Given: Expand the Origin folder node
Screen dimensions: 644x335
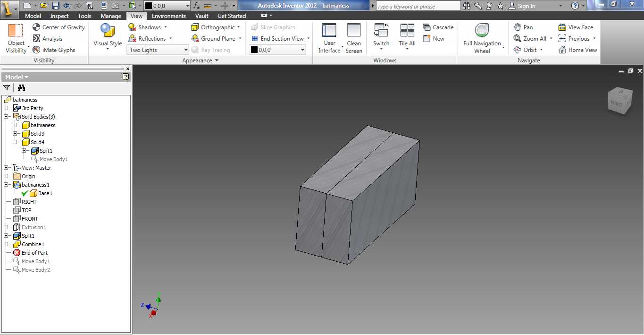Looking at the screenshot, I should tap(6, 176).
